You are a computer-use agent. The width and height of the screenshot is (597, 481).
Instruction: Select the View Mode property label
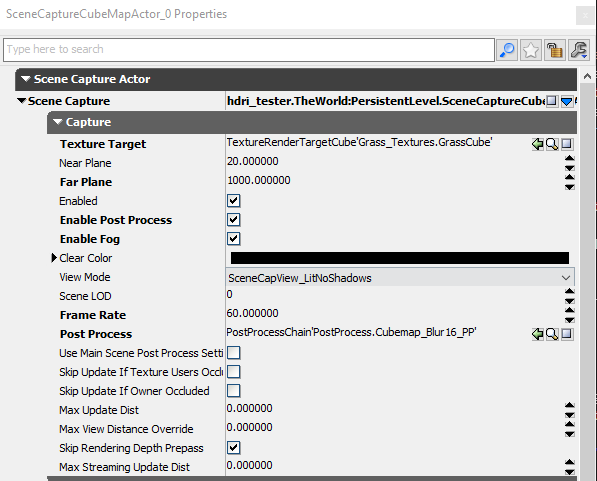coord(85,277)
